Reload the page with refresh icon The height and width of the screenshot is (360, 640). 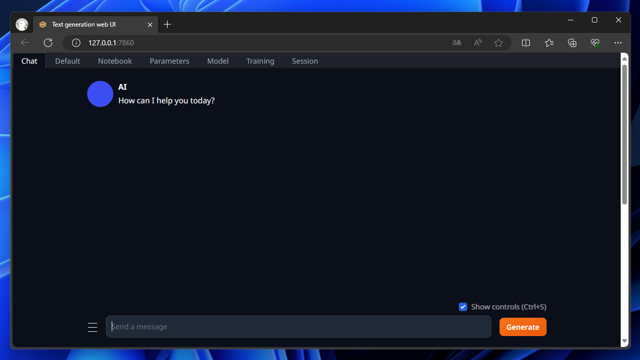(x=48, y=42)
